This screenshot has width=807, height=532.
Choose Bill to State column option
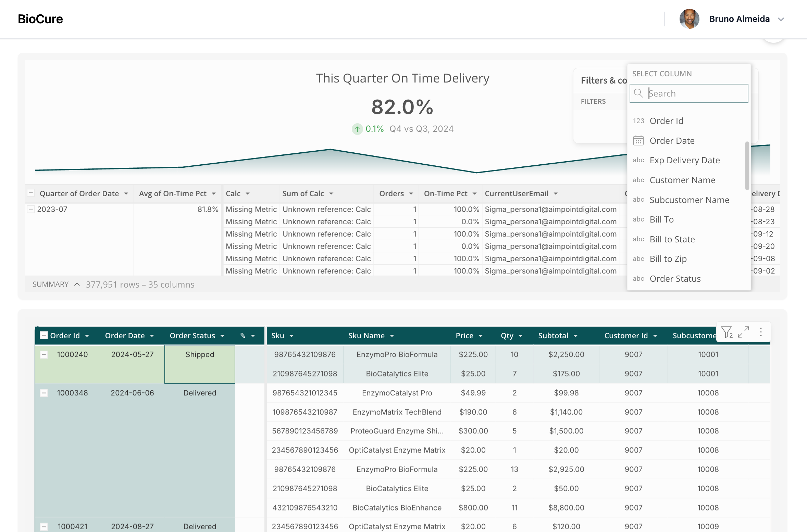coord(672,239)
